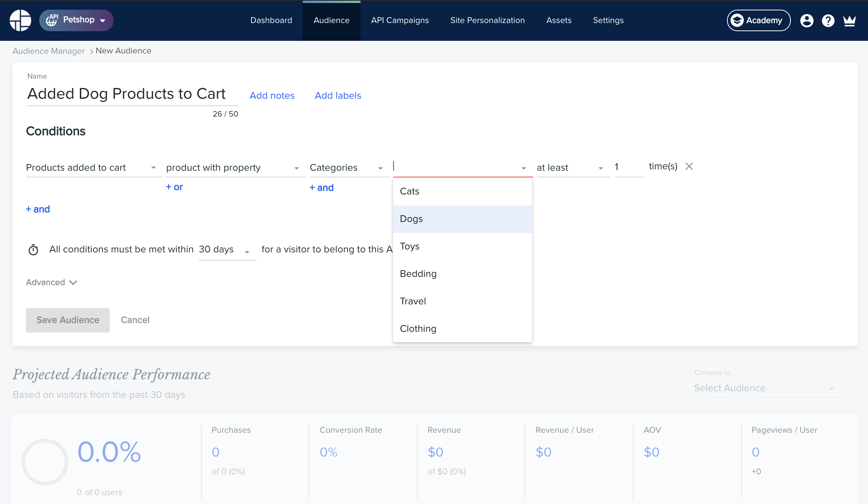Image resolution: width=868 pixels, height=504 pixels.
Task: Open the user account profile icon
Action: (807, 20)
